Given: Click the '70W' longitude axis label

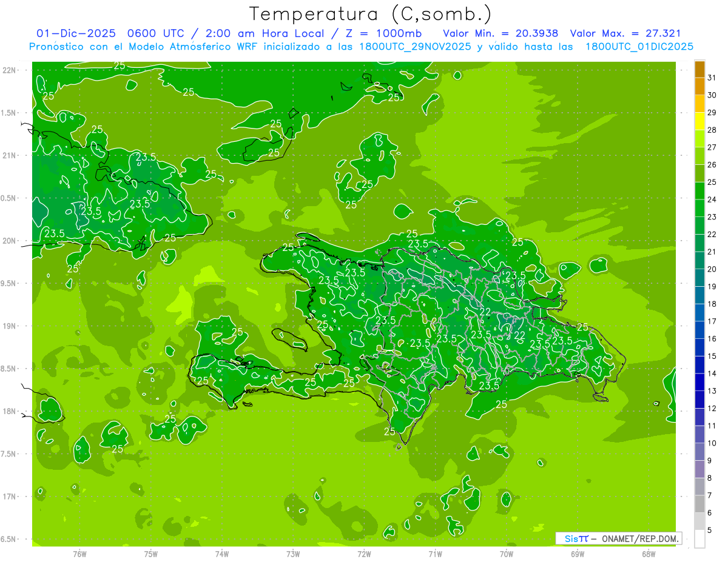Looking at the screenshot, I should [x=507, y=554].
